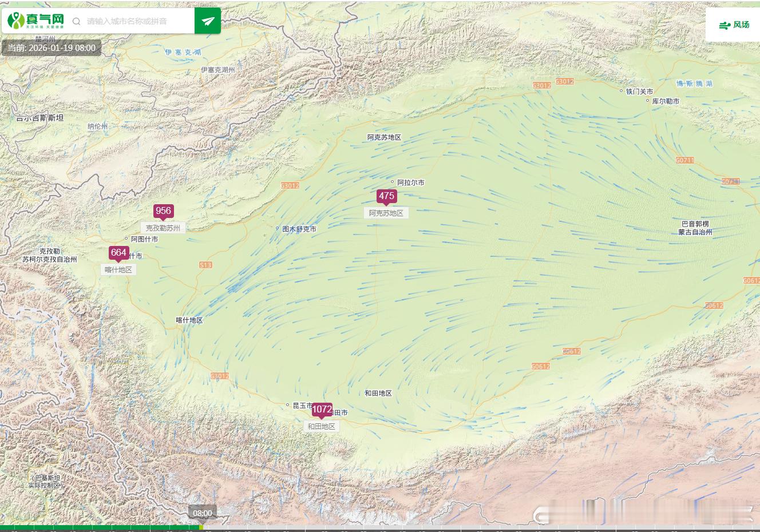The width and height of the screenshot is (760, 532).
Task: Click the S13 road shield
Action: tap(205, 265)
